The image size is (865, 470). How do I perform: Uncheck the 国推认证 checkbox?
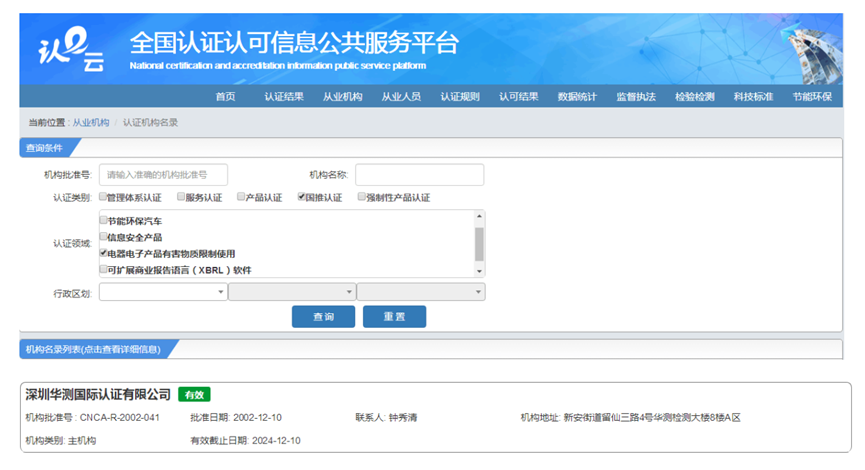(x=301, y=197)
